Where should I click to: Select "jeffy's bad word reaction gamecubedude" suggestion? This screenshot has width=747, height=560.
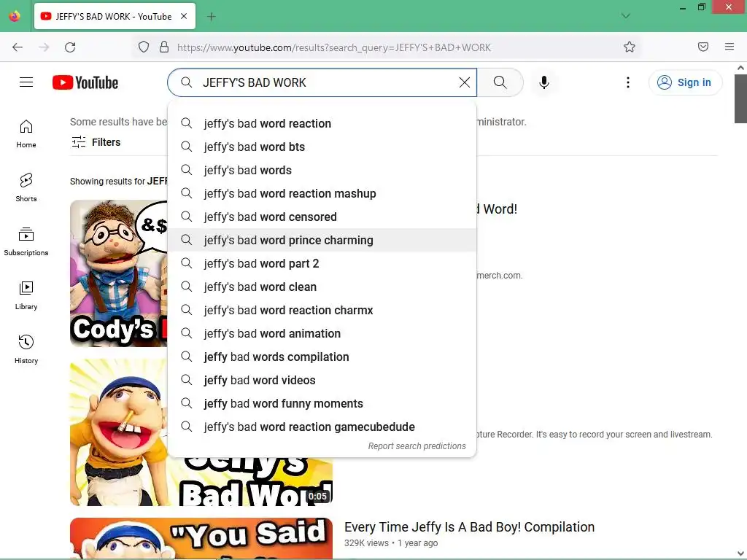[322, 427]
